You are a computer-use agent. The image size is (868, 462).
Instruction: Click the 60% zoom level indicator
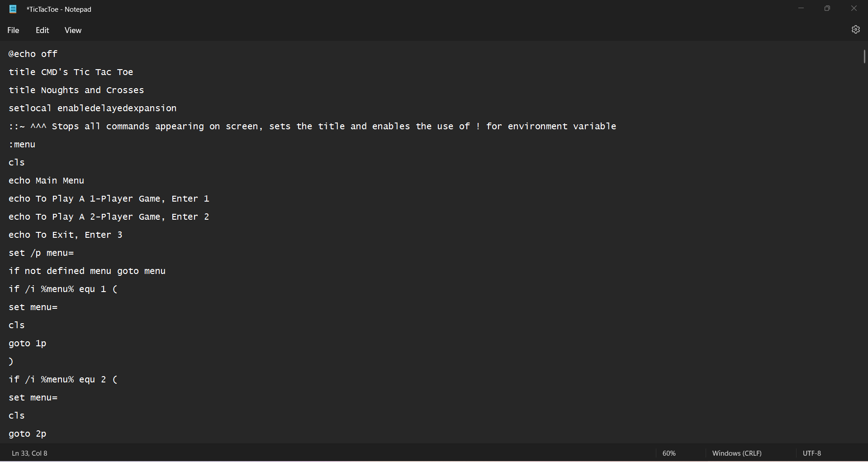(x=669, y=453)
